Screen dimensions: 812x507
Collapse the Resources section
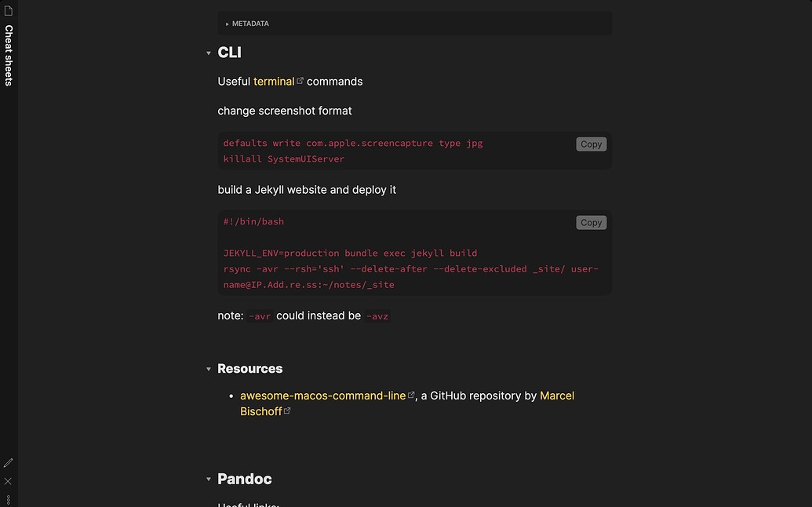(209, 369)
